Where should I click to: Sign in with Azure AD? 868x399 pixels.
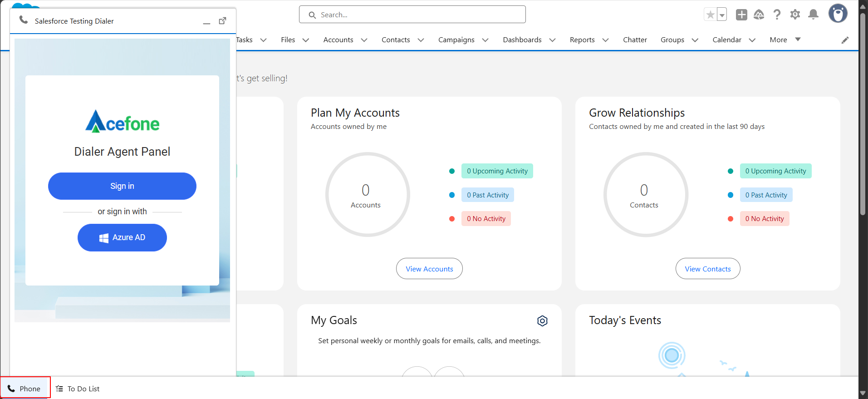122,237
